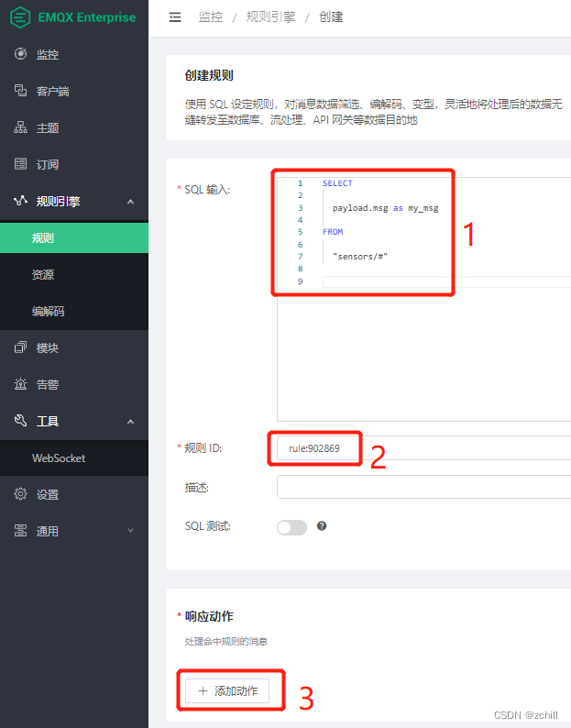The width and height of the screenshot is (571, 728).
Task: Open the 监控 sidebar menu item
Action: point(74,54)
